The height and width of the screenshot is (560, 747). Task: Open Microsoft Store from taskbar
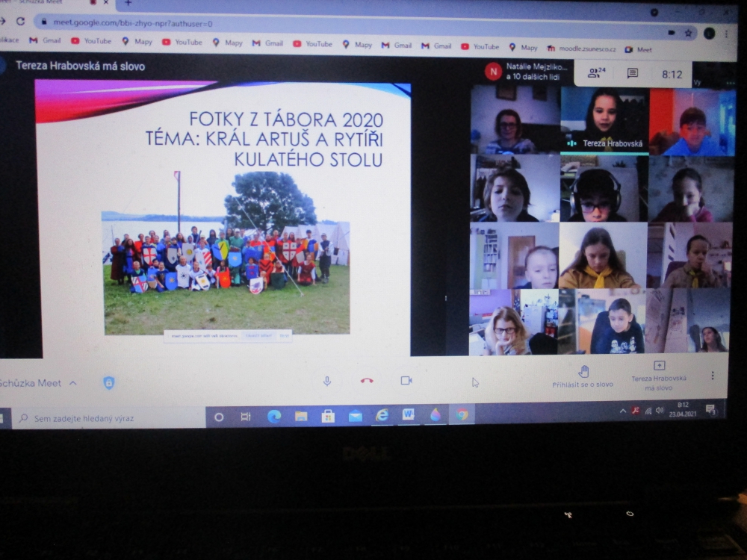point(328,417)
